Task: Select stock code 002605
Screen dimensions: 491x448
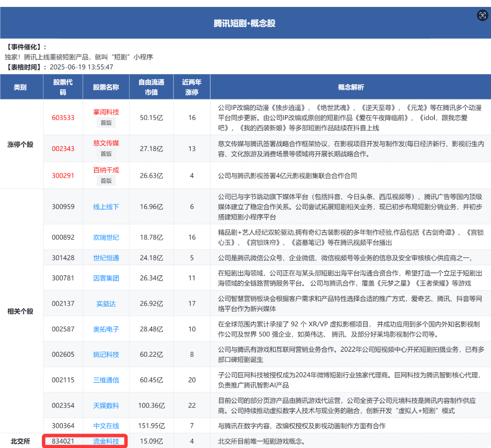Action: [63, 354]
